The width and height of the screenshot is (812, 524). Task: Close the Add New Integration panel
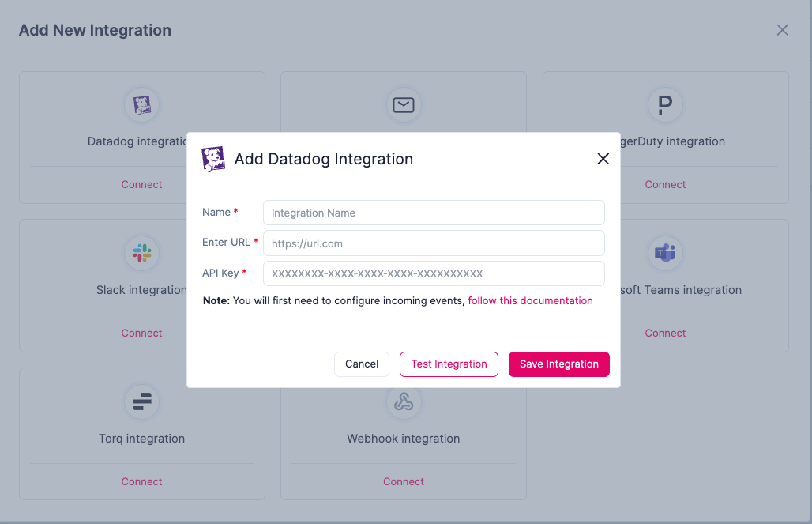(783, 30)
